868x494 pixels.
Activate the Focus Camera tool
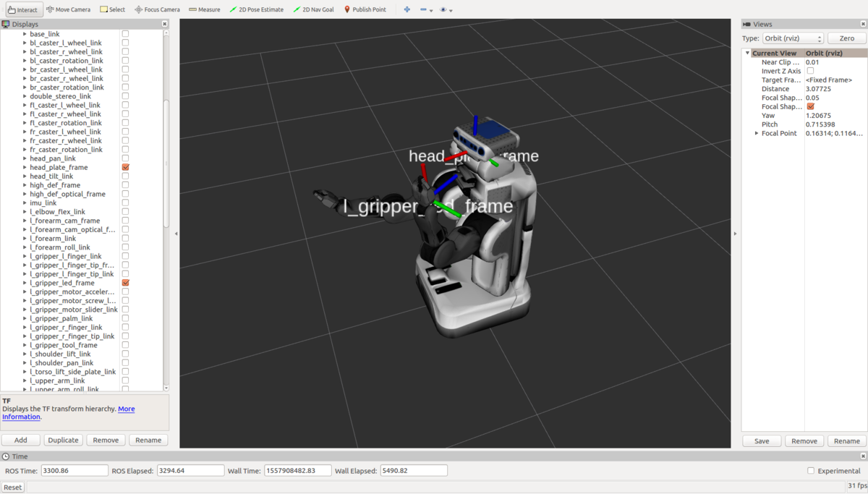click(x=157, y=9)
